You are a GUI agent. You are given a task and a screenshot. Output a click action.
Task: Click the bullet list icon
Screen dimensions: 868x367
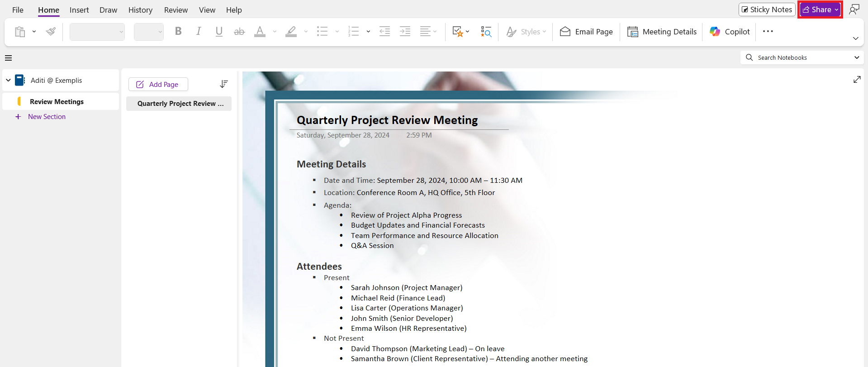pos(323,31)
